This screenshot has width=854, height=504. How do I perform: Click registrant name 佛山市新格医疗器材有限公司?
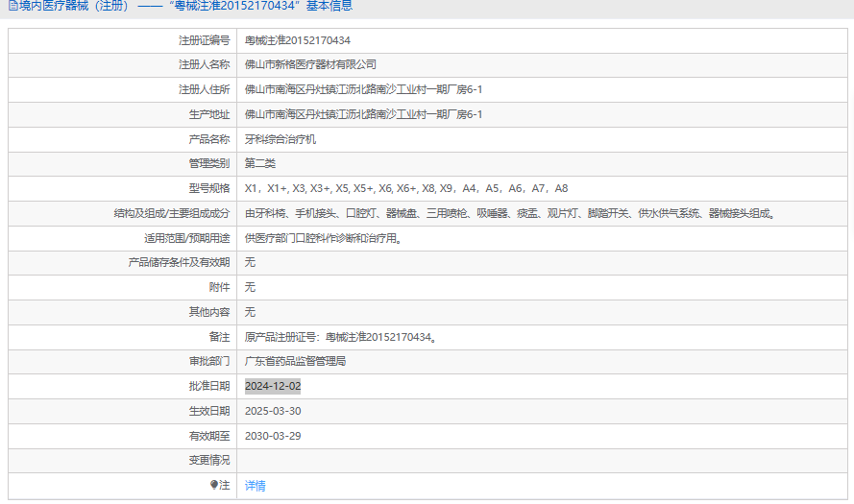(310, 64)
